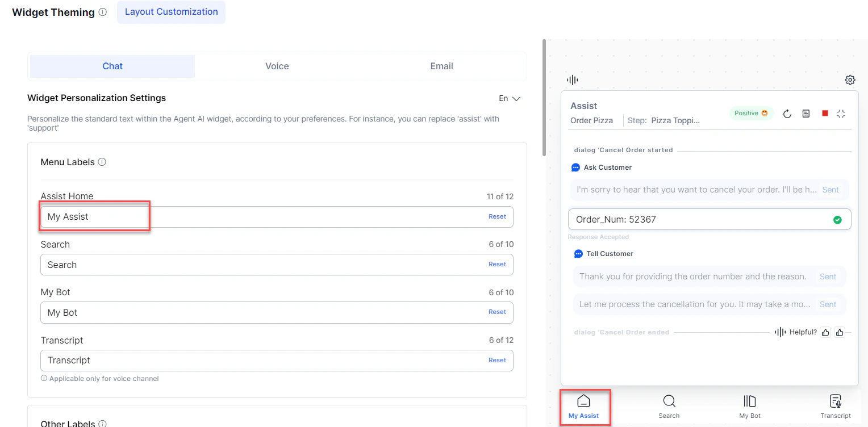Image resolution: width=868 pixels, height=427 pixels.
Task: Open the En language dropdown
Action: [510, 98]
